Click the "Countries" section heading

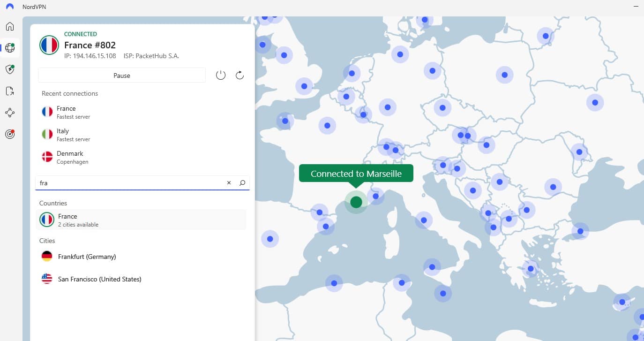coord(53,203)
